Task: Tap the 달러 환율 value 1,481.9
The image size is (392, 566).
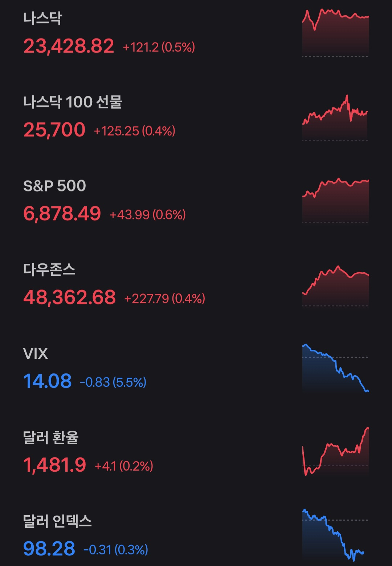Action: pos(55,465)
